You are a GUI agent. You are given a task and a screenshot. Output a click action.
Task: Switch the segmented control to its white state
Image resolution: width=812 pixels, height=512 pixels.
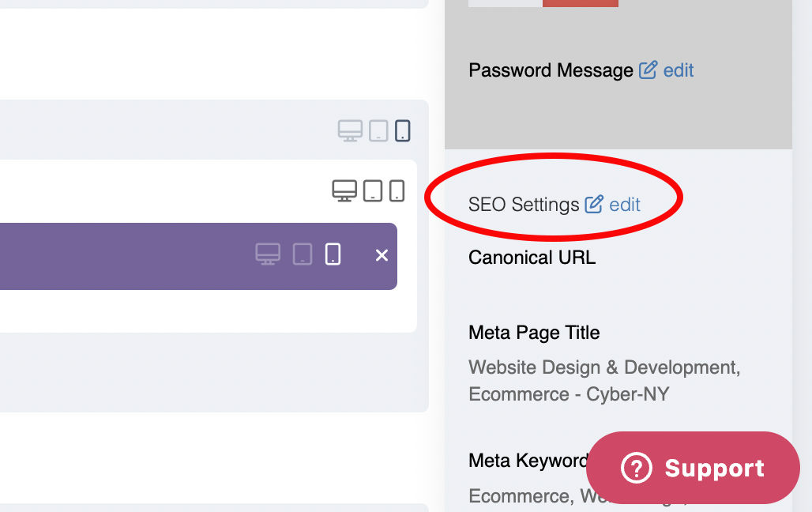coord(504,2)
